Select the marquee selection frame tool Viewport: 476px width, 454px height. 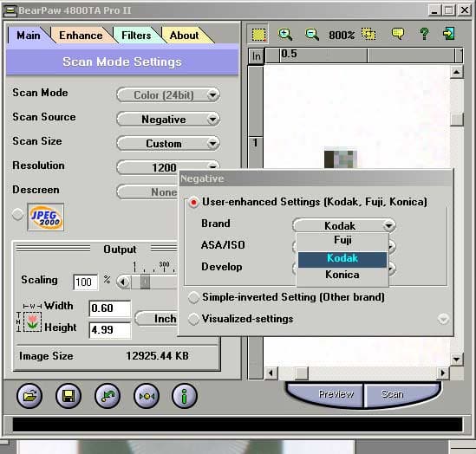pos(258,34)
